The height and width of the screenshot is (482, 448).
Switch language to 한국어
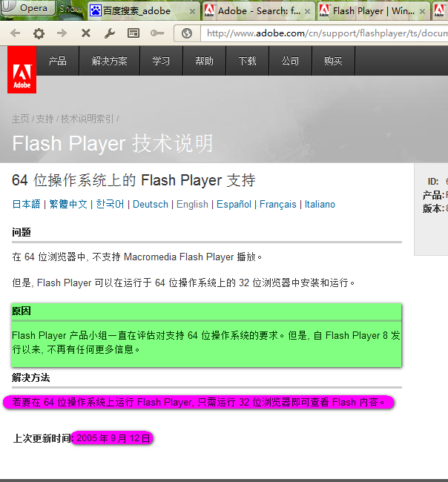(110, 204)
